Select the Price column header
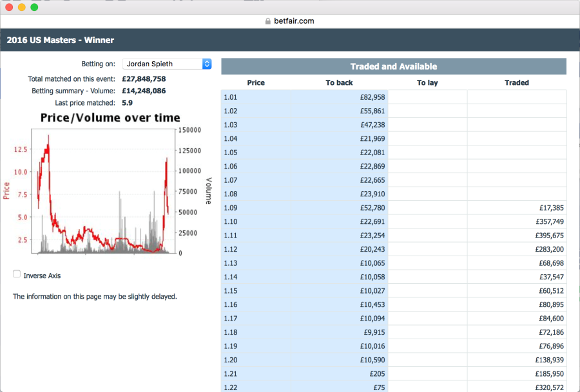Image resolution: width=580 pixels, height=392 pixels. (256, 83)
